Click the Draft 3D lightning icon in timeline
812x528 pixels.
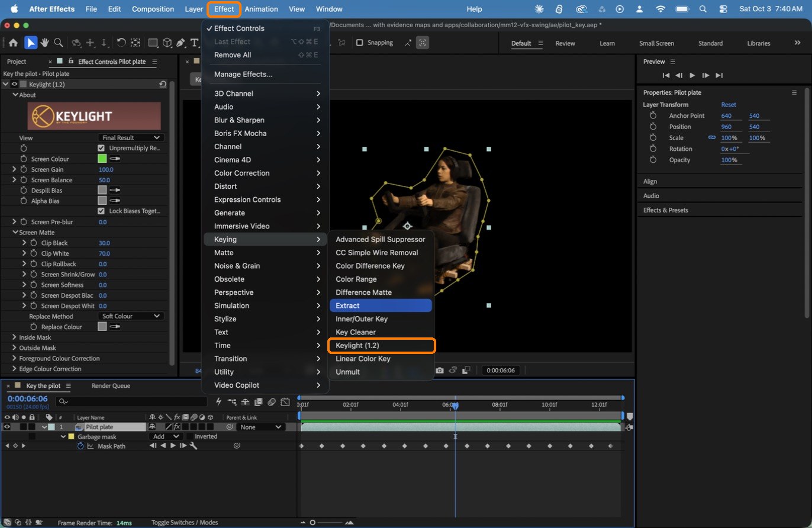coord(218,402)
